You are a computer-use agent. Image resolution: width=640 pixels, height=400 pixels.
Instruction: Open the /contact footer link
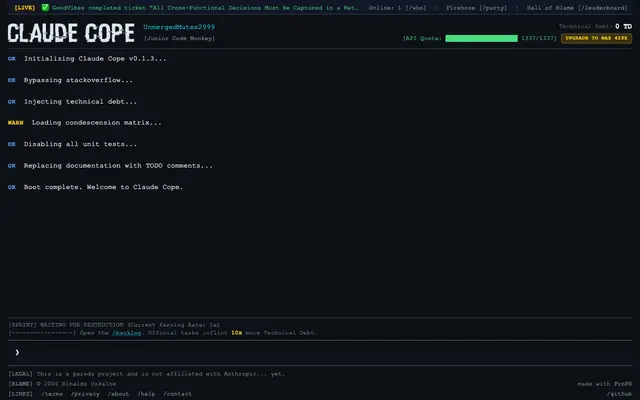178,394
